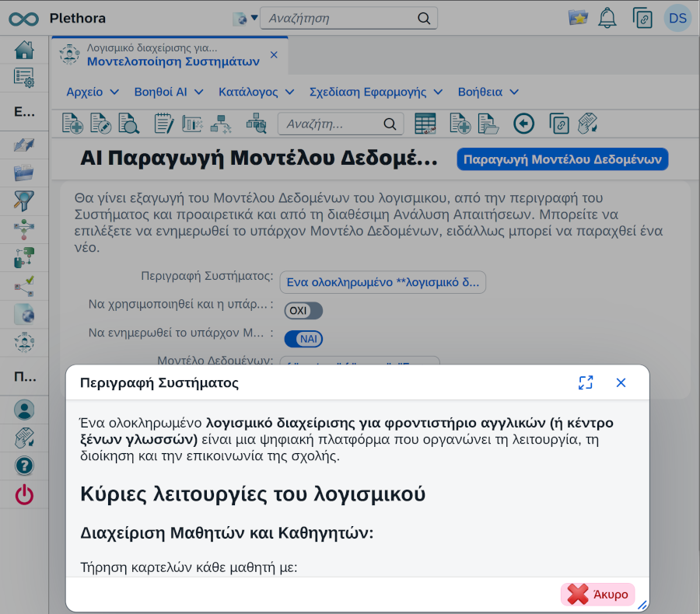This screenshot has height=614, width=700.
Task: Open the notifications bell
Action: 607,19
